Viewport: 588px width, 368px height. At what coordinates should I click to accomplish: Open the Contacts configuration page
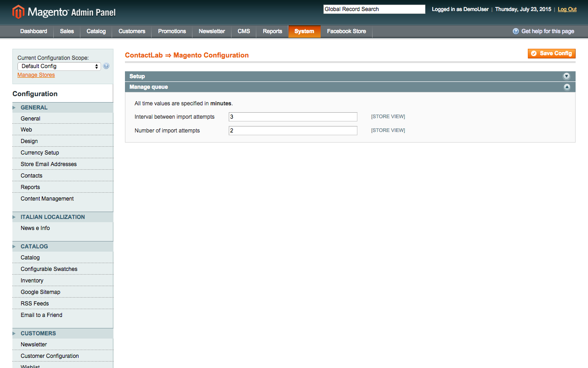pyautogui.click(x=62, y=176)
